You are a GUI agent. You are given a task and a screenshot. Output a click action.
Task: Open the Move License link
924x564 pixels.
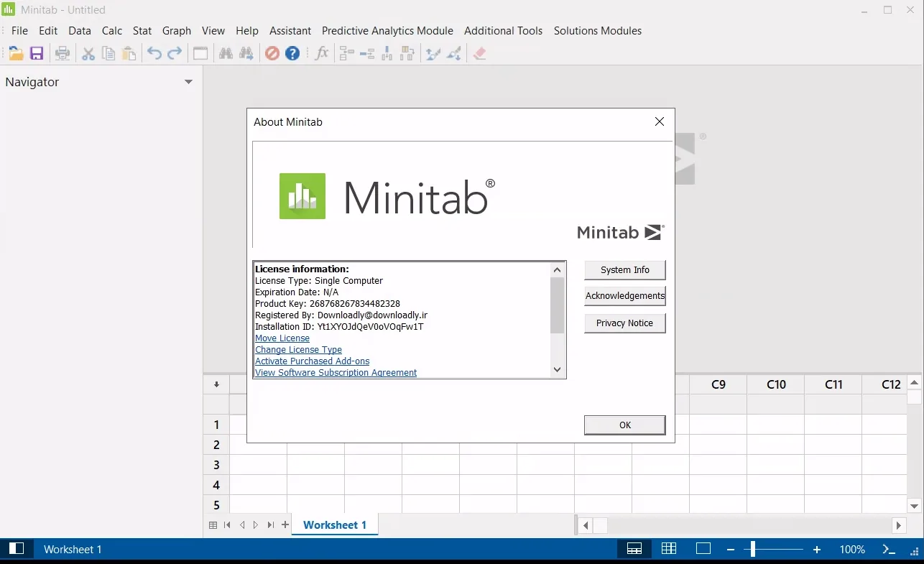282,338
